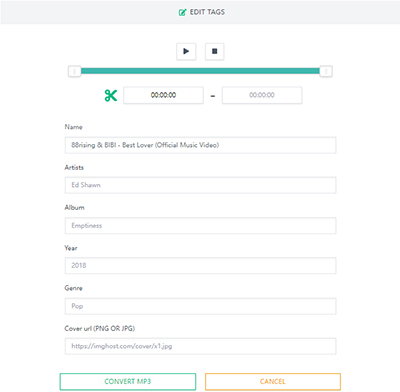Click the Year field showing 2018
Viewport: 400px width, 392px height.
pyautogui.click(x=200, y=266)
